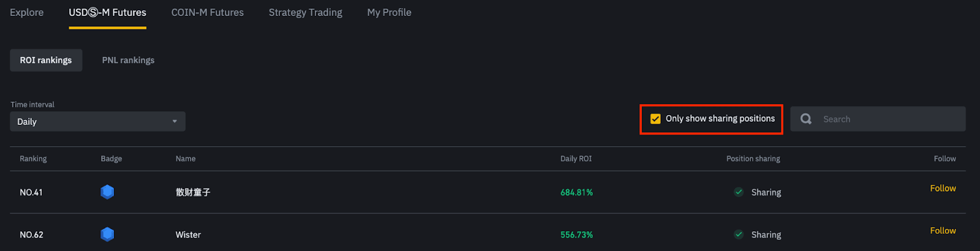Go to the My Profile tab
This screenshot has width=980, height=251.
pos(389,12)
